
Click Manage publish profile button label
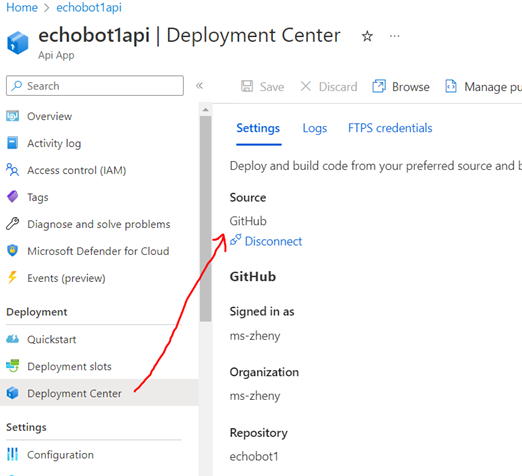[x=493, y=87]
